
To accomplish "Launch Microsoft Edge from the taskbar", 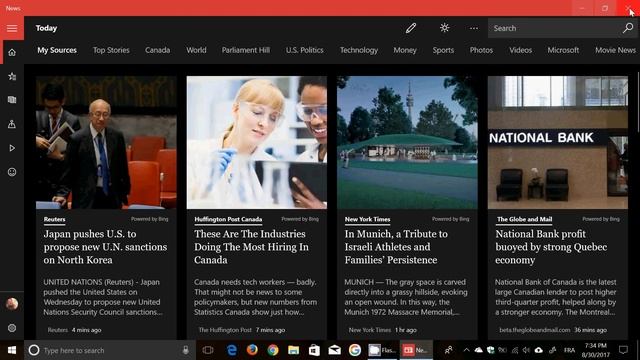I will coord(232,350).
